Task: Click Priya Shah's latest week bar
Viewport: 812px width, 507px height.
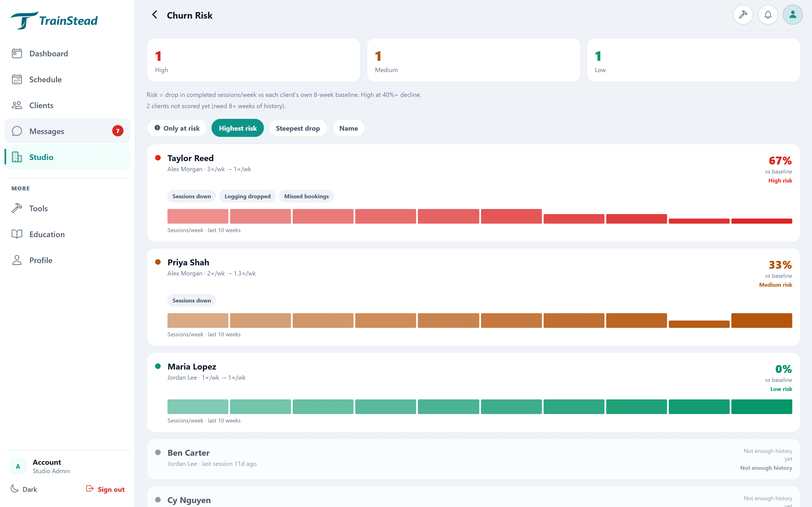Action: [761, 321]
